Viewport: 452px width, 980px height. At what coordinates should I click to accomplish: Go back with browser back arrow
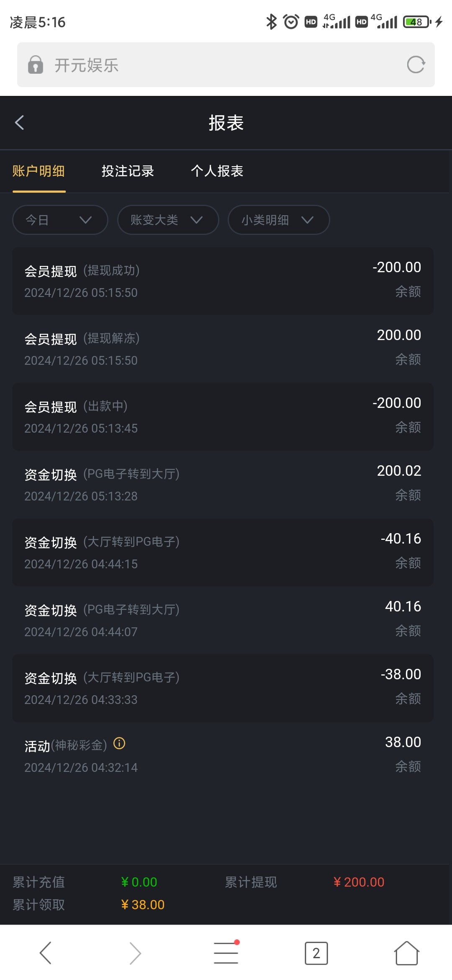[x=45, y=953]
